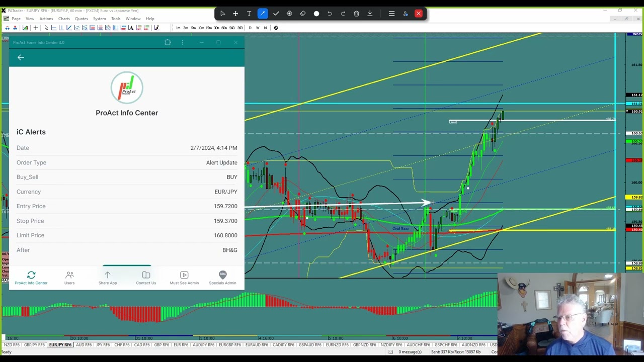Switch chart to 5m timeframe

193,28
